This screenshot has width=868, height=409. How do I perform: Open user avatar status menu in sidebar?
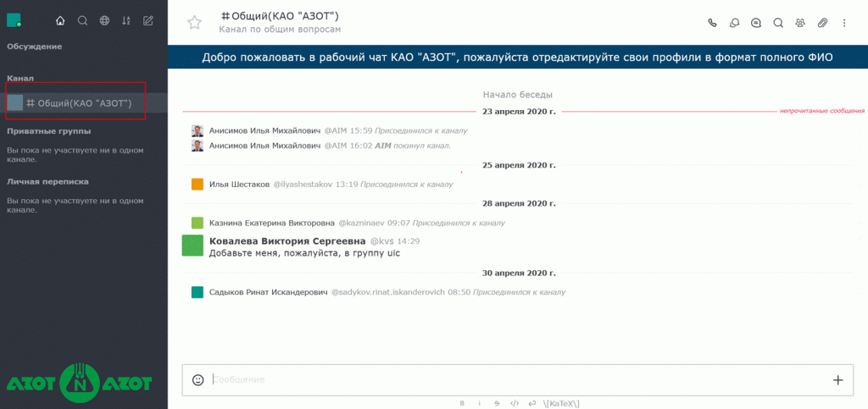[14, 20]
